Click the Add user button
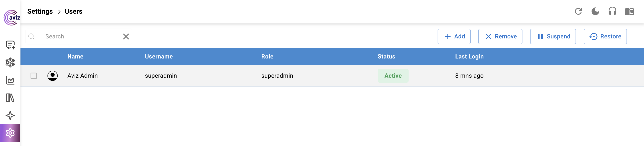Viewport: 644px width, 146px height. click(454, 36)
